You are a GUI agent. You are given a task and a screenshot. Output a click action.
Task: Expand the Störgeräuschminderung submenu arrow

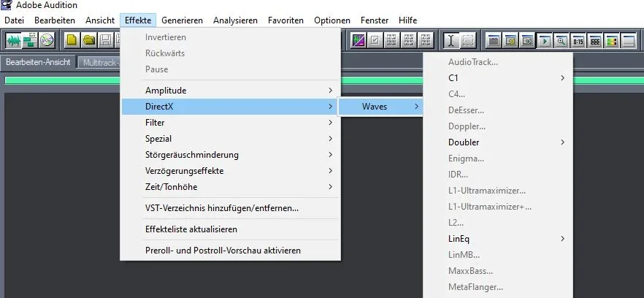coord(330,155)
